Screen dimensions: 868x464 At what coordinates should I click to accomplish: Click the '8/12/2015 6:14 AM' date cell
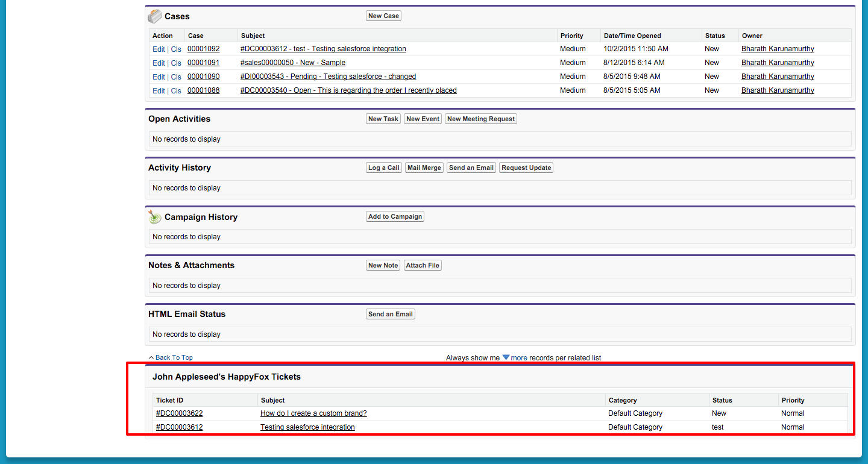[x=634, y=63]
